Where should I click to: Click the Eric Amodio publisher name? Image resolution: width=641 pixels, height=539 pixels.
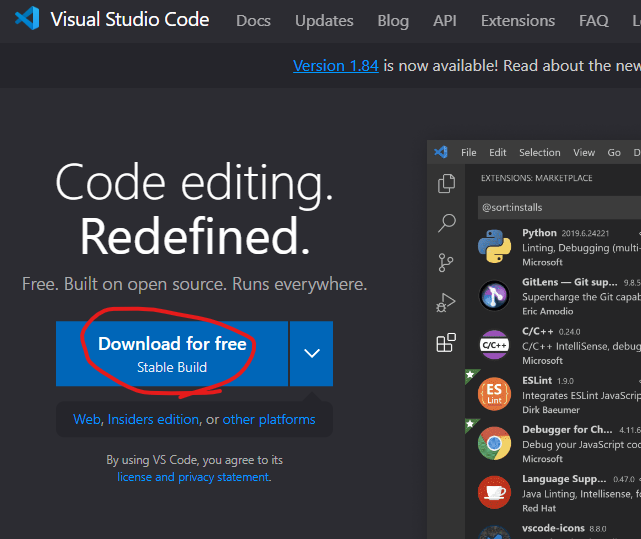(547, 311)
